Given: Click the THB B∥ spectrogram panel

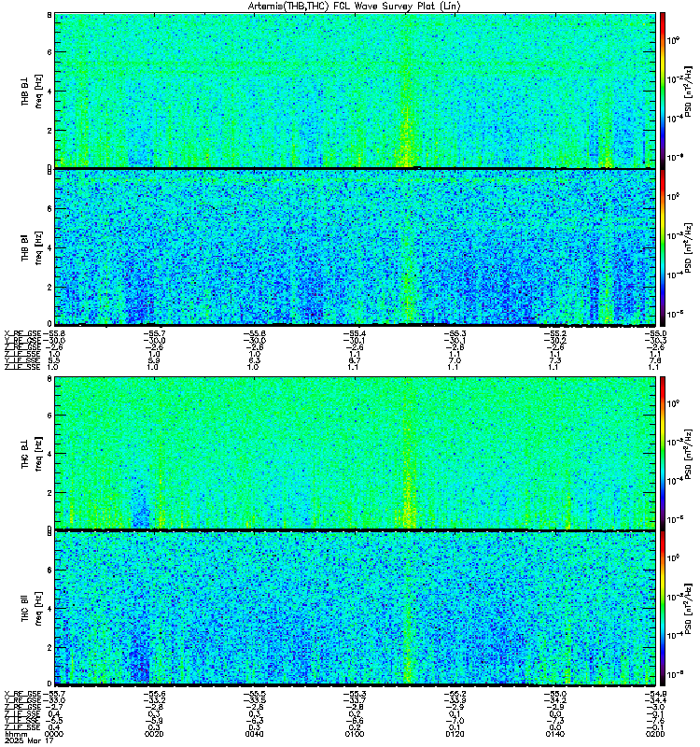Looking at the screenshot, I should (355, 247).
